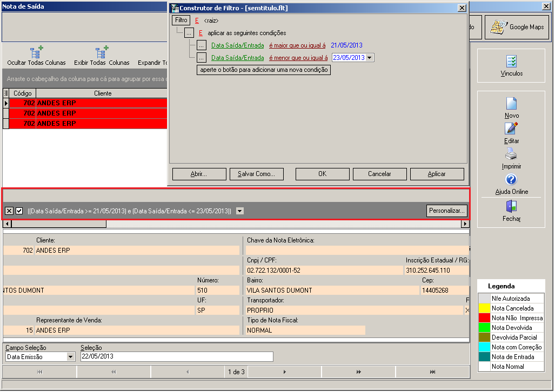The width and height of the screenshot is (555, 392).
Task: Click the Cnpj / CPF field value
Action: (324, 271)
